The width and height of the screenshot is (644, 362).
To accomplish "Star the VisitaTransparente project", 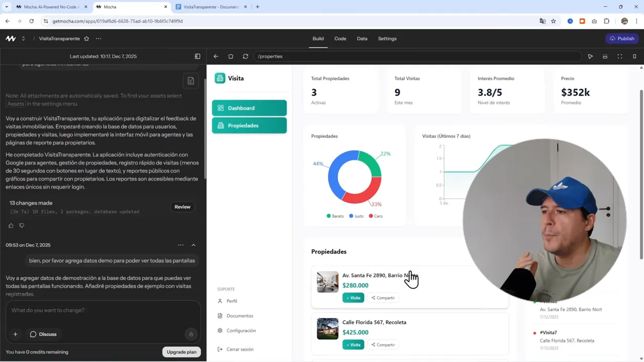I will [86, 38].
